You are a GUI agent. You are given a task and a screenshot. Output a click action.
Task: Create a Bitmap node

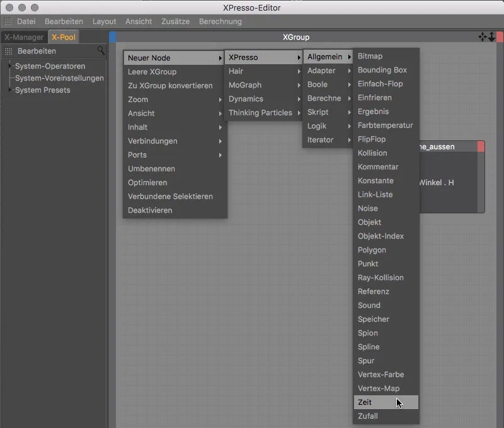[386, 56]
